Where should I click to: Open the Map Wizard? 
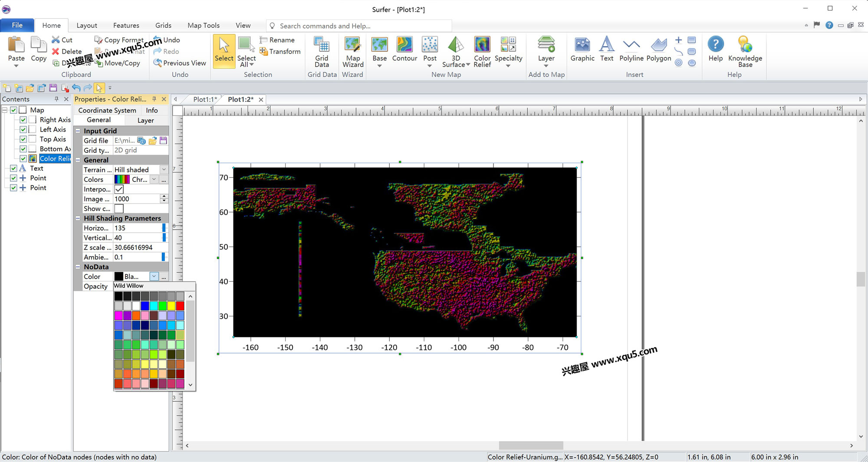point(353,52)
